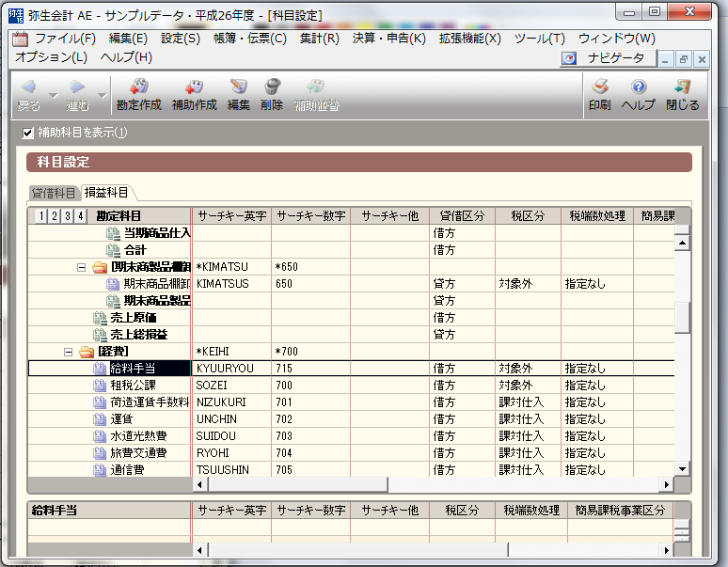Click the 編集 edit toolbar icon
Viewport: 728px width, 567px height.
[239, 87]
